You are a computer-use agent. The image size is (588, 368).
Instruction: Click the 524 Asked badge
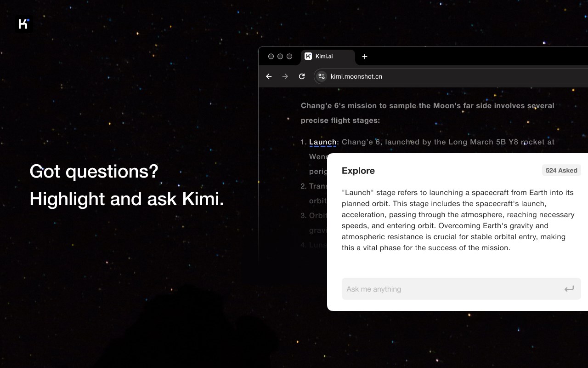pos(561,170)
